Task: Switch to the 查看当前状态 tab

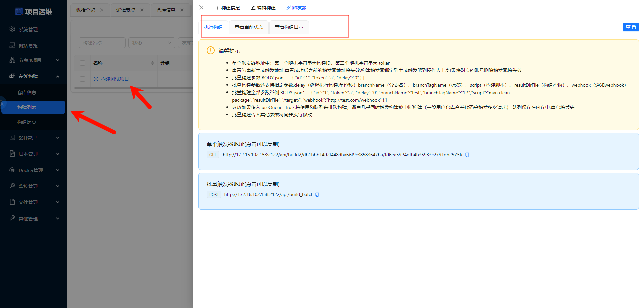Action: pos(249,27)
